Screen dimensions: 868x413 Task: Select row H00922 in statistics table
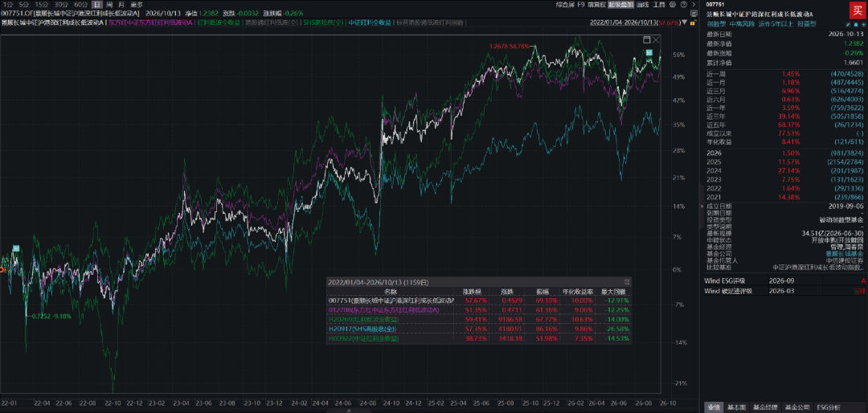478,337
